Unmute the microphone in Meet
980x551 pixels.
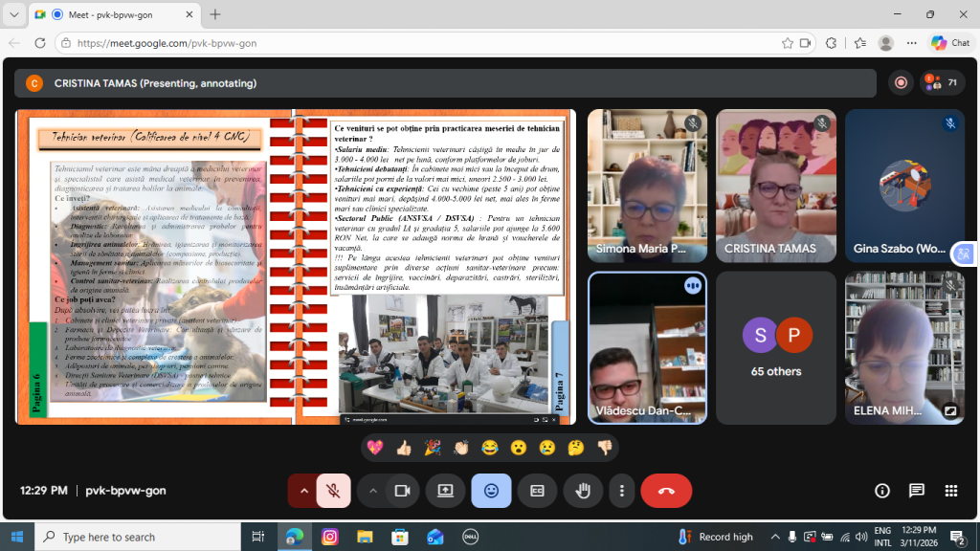[333, 491]
